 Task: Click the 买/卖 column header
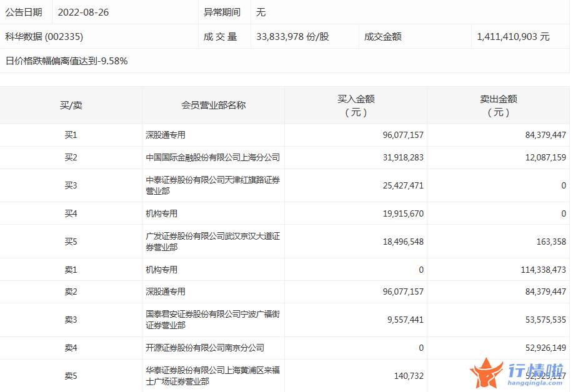71,105
